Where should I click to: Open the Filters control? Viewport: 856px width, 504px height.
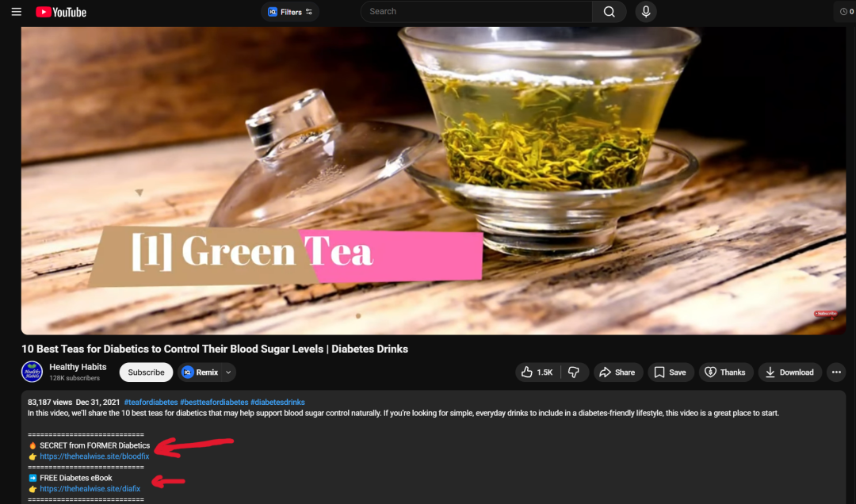coord(290,12)
